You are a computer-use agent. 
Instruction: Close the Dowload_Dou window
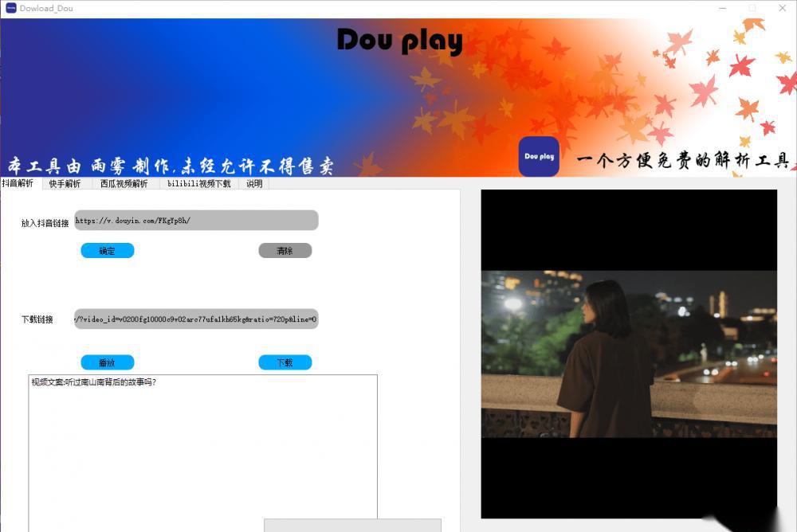click(x=783, y=8)
